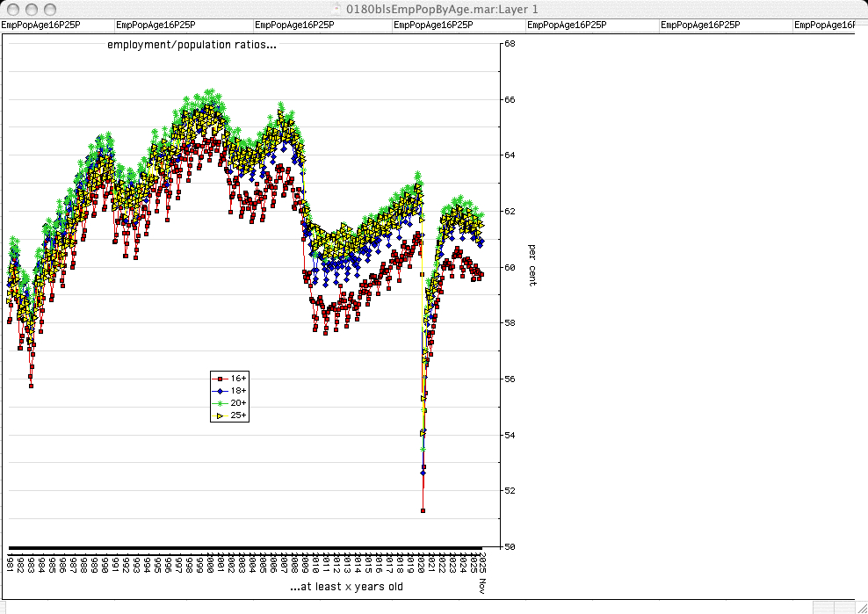Click the 2020 year label on the x-axis

point(422,562)
